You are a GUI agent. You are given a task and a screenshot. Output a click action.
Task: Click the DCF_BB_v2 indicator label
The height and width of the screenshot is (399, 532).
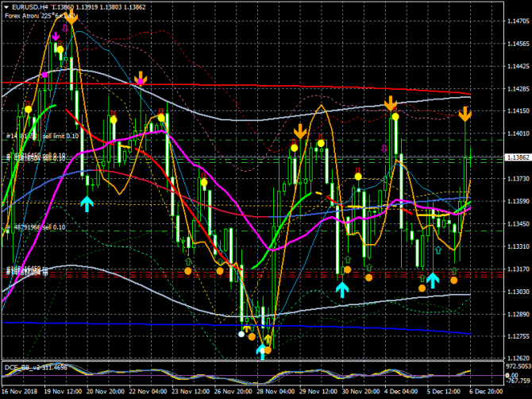click(x=36, y=367)
